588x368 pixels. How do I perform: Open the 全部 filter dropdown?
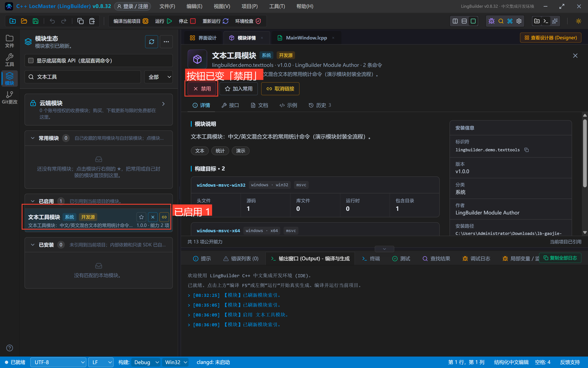coord(159,77)
